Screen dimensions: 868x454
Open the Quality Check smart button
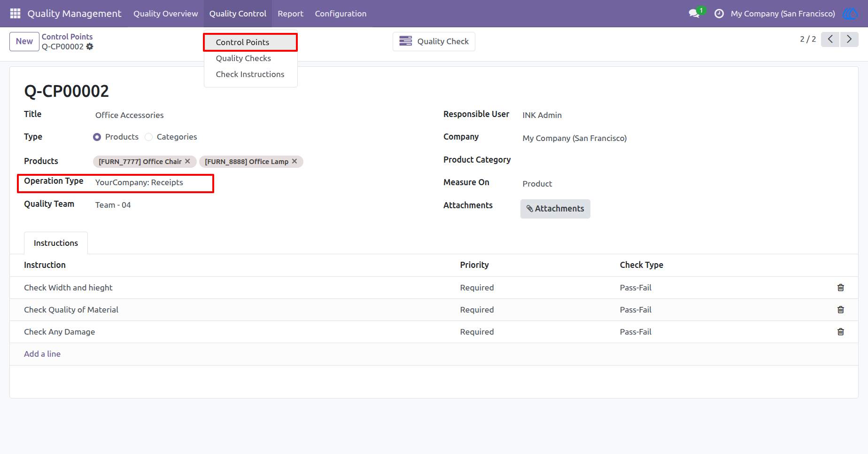(x=434, y=41)
